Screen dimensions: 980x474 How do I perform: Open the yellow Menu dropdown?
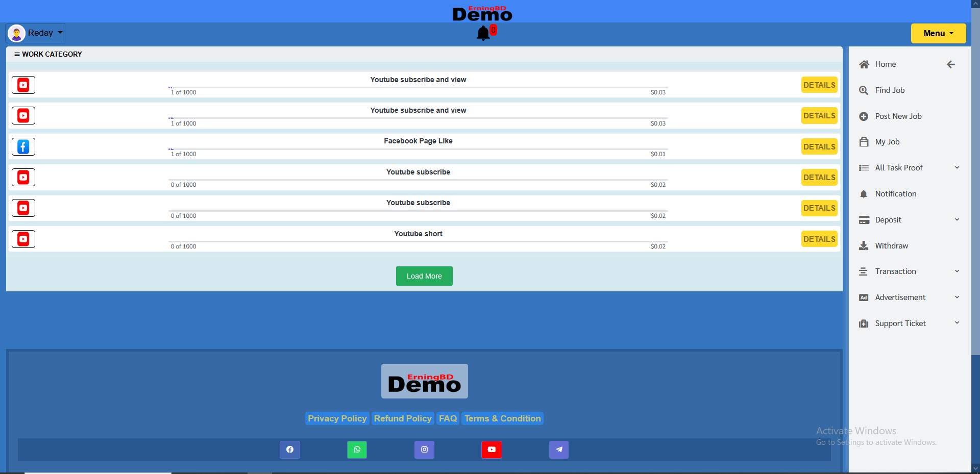click(938, 33)
